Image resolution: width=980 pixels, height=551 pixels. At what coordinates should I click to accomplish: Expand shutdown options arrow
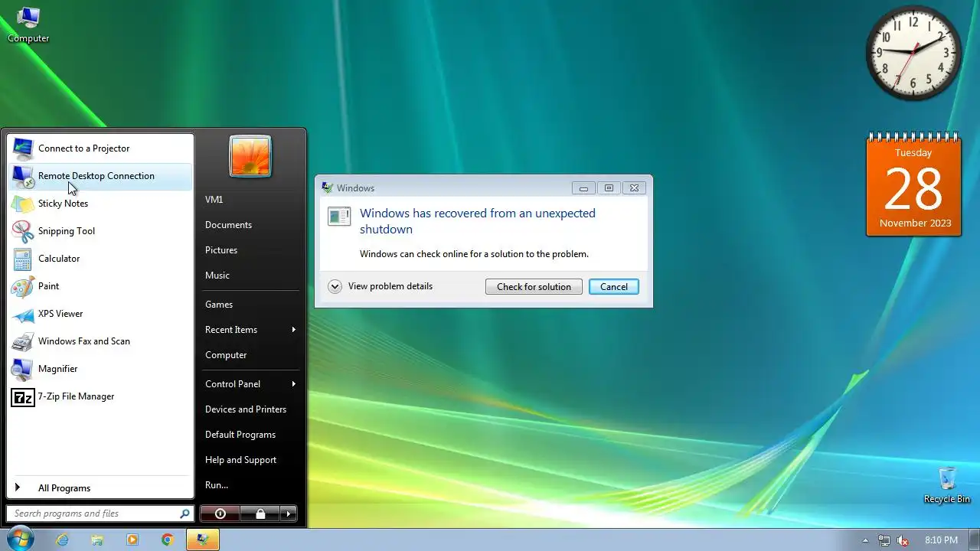click(289, 514)
